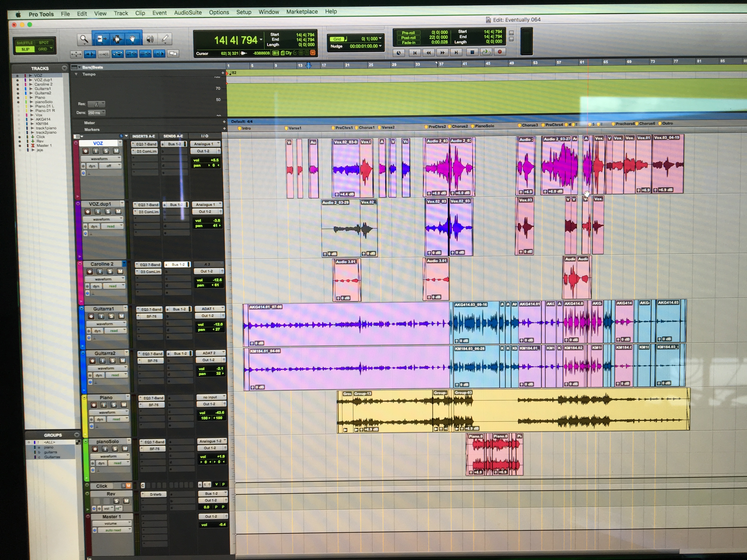Record-enable the Piano track
The width and height of the screenshot is (747, 560).
click(x=94, y=405)
